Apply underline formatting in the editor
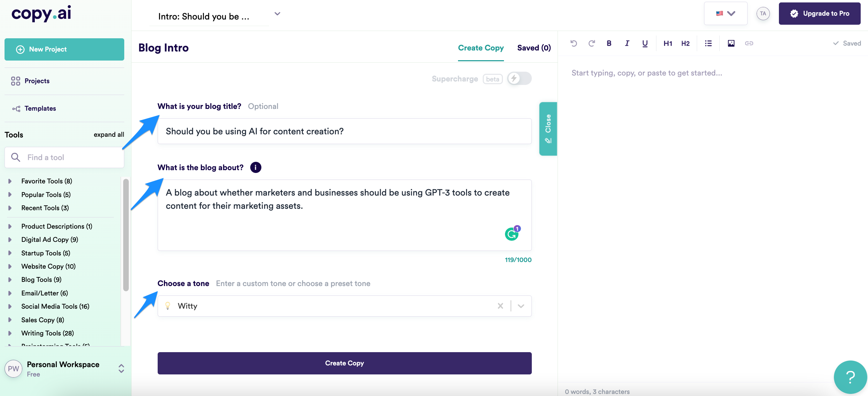Image resolution: width=868 pixels, height=396 pixels. point(645,43)
